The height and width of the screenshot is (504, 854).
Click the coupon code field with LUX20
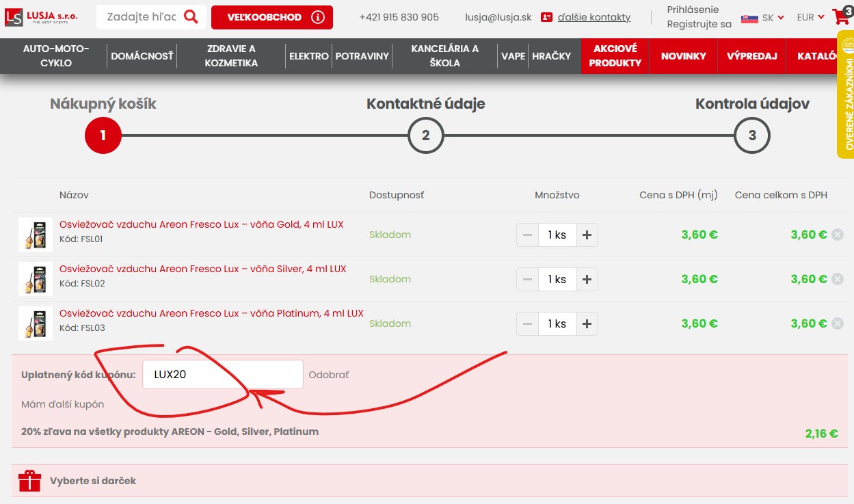tap(222, 375)
